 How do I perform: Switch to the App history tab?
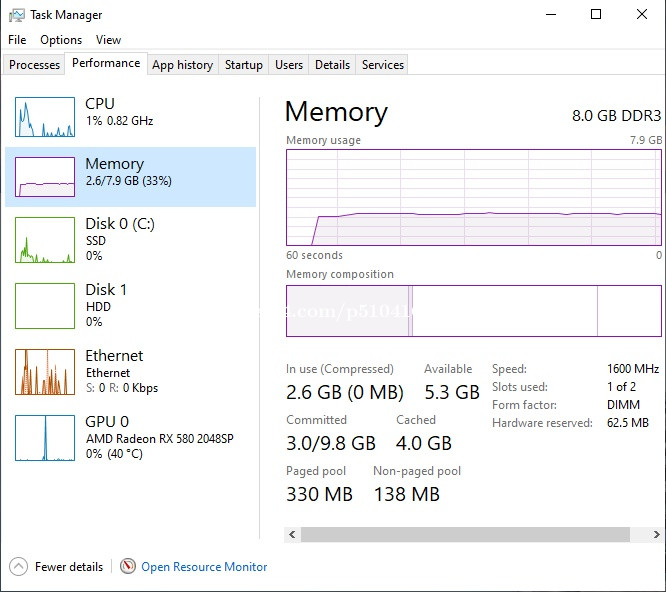click(x=182, y=65)
